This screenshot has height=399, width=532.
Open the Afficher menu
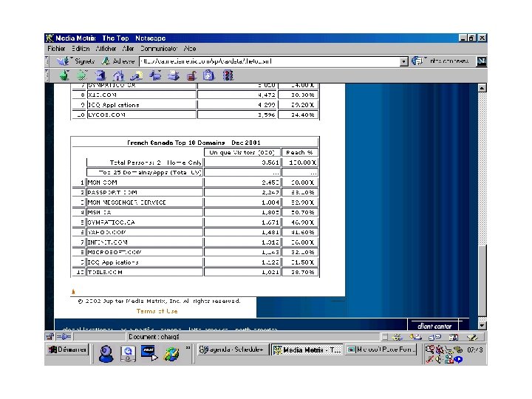pyautogui.click(x=106, y=49)
